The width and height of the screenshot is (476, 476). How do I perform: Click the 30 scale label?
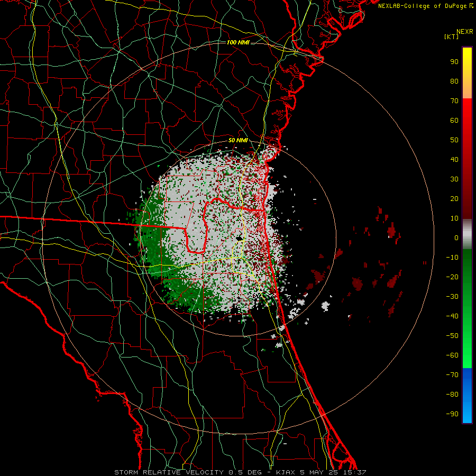click(x=454, y=179)
